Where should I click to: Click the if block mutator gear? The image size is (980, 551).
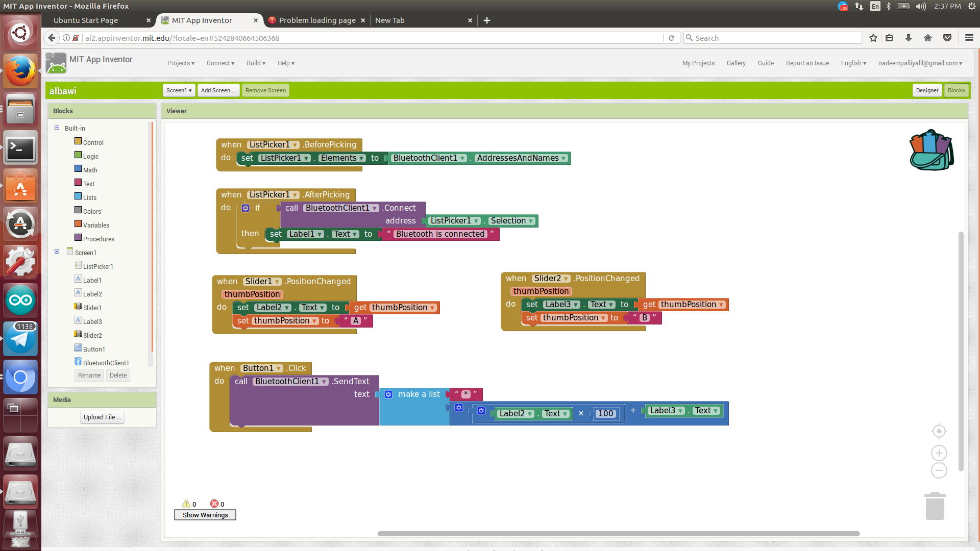[x=246, y=208]
